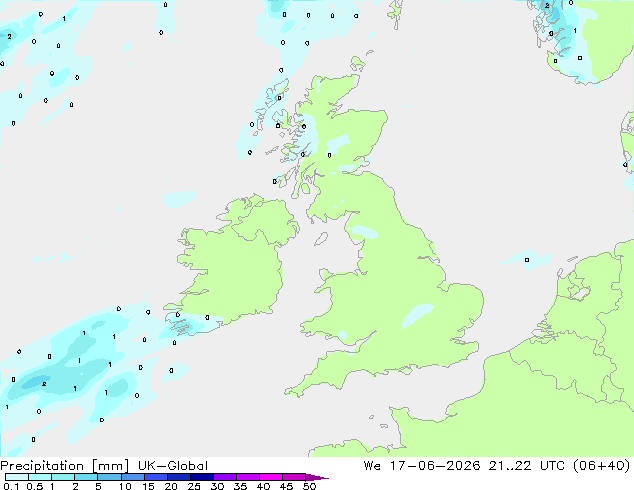This screenshot has height=490, width=634.
Task: Click the "35" legend scale number
Action: (240, 486)
